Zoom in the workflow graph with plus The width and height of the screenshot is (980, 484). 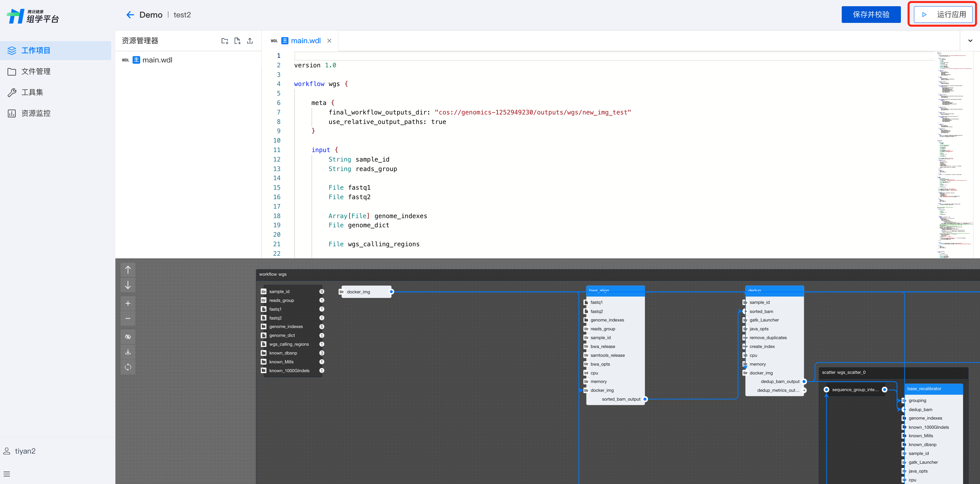click(x=128, y=303)
